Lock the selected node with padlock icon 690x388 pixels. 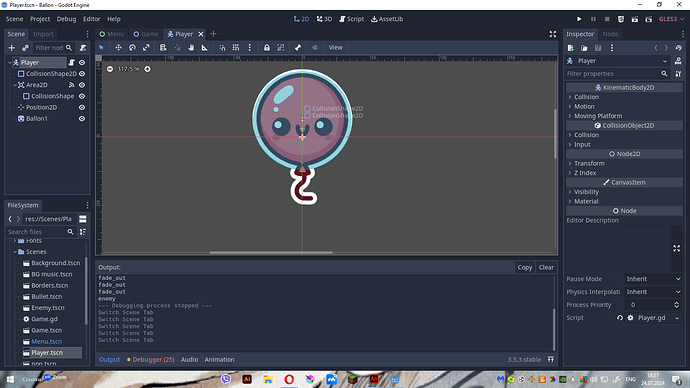coord(267,48)
